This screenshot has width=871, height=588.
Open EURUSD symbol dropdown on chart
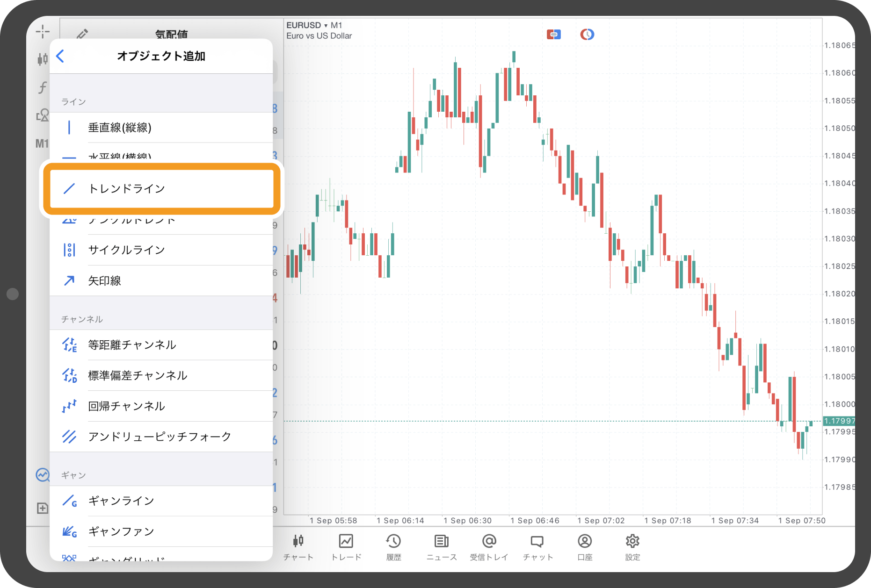click(x=314, y=25)
